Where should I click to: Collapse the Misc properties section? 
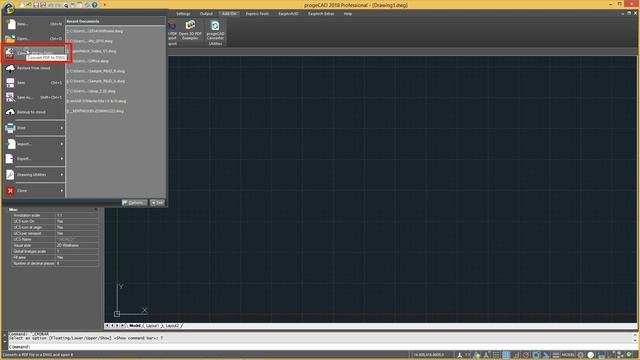96,209
